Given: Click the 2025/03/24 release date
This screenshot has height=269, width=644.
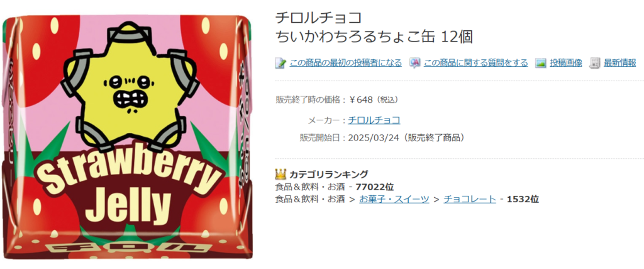Looking at the screenshot, I should [374, 137].
